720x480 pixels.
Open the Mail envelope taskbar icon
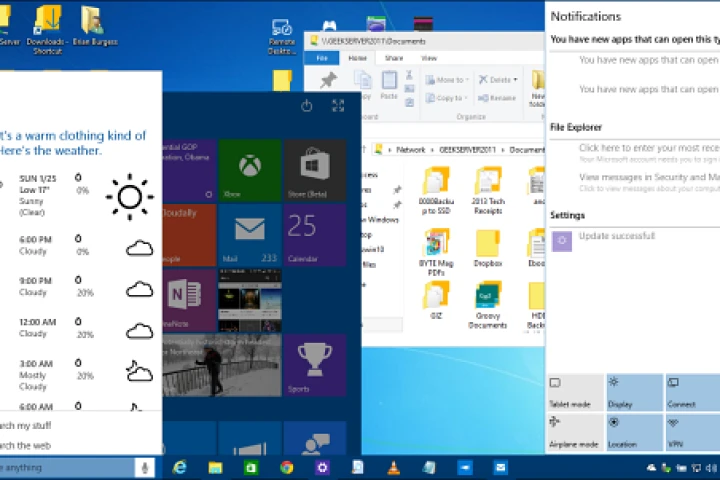pos(501,468)
